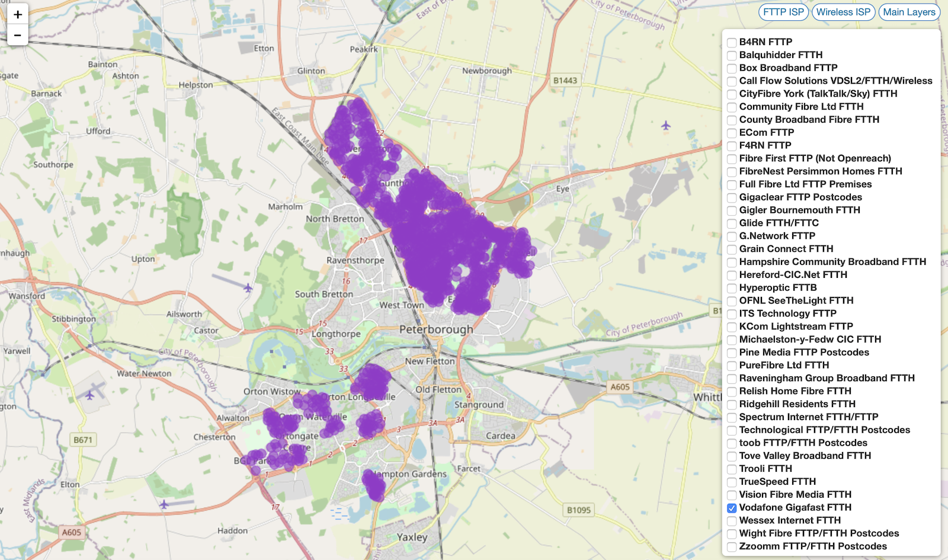Click the Stanground map label
The height and width of the screenshot is (560, 948).
[479, 405]
